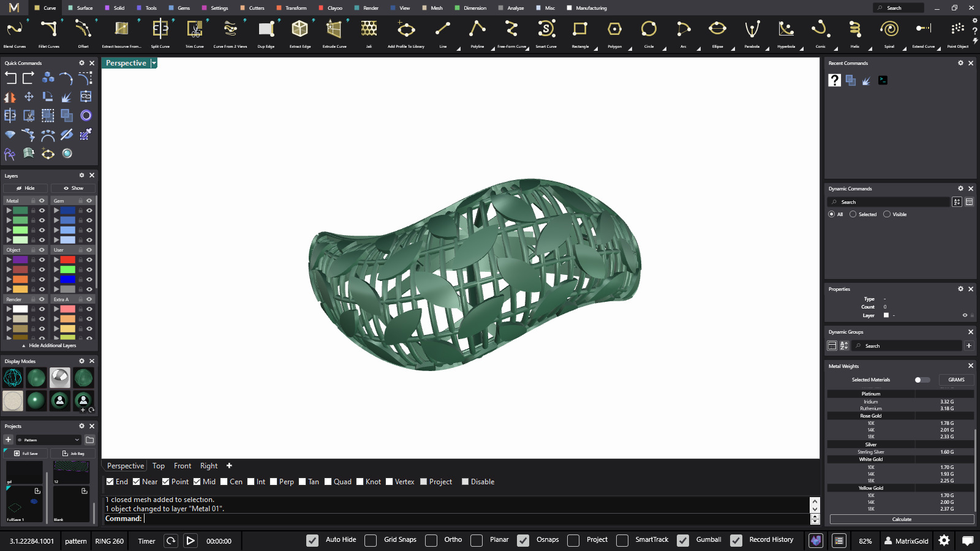The image size is (980, 551).
Task: Open the Job Bag button
Action: (x=73, y=454)
